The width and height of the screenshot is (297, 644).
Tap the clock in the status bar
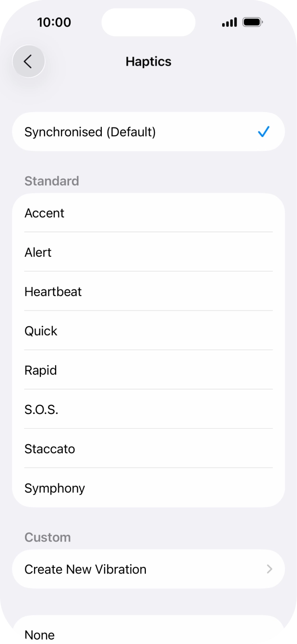(54, 22)
